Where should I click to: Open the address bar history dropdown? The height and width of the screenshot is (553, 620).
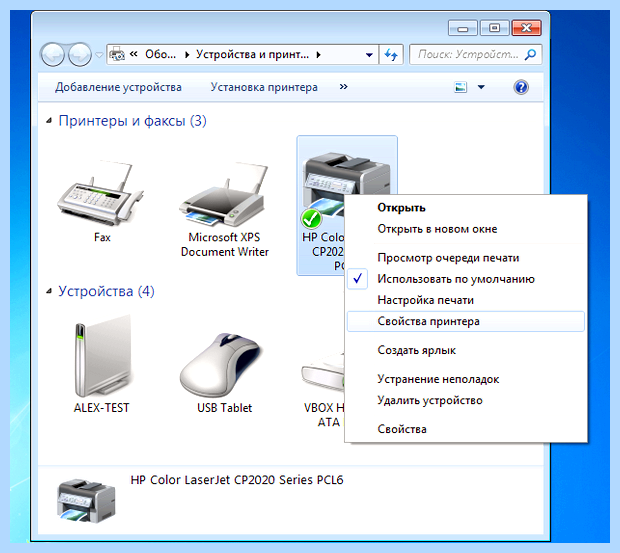pos(369,55)
